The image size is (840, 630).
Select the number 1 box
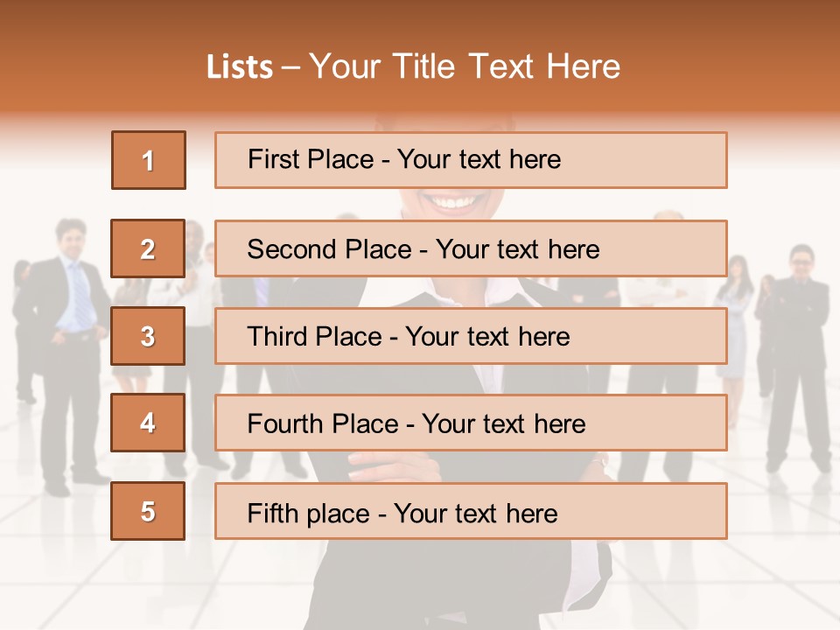coord(149,160)
